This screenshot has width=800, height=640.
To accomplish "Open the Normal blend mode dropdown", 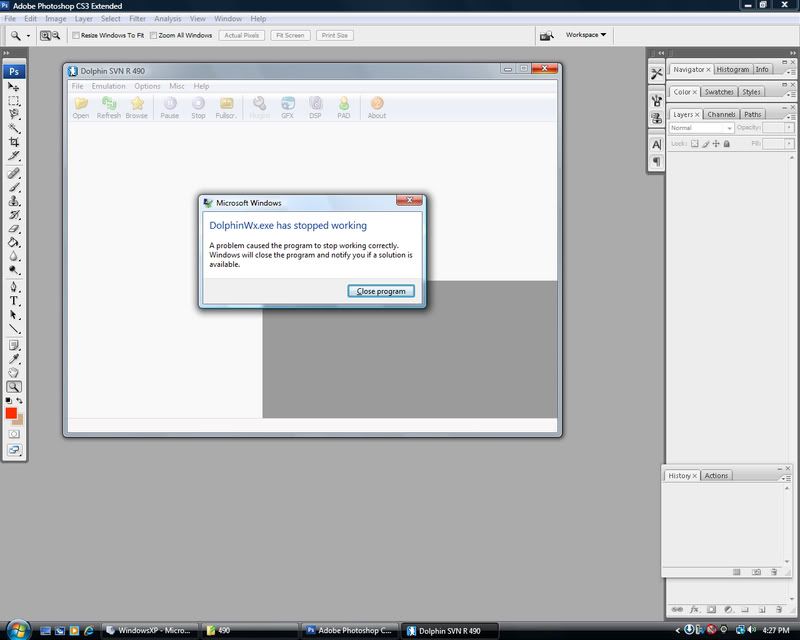I will (x=701, y=128).
